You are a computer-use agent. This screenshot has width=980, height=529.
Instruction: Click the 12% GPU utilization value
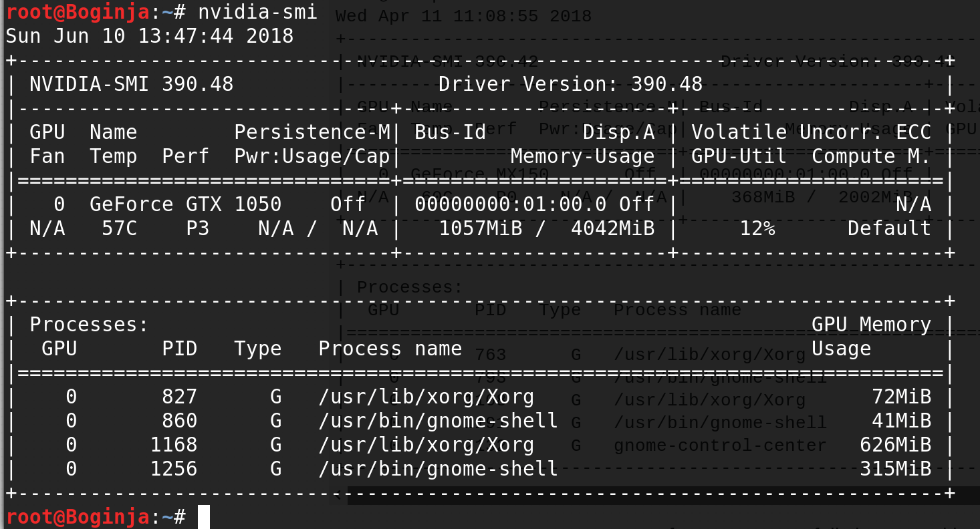tap(757, 228)
